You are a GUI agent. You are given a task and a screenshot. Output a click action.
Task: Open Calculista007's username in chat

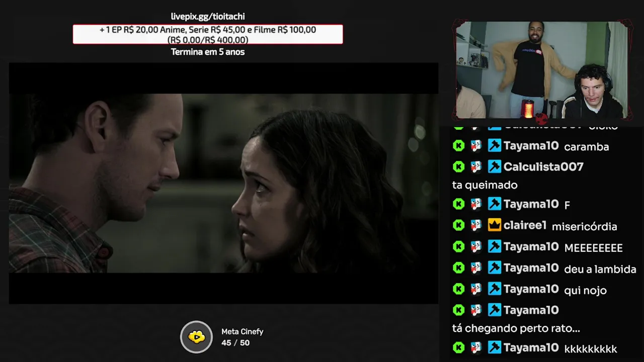[x=543, y=166]
